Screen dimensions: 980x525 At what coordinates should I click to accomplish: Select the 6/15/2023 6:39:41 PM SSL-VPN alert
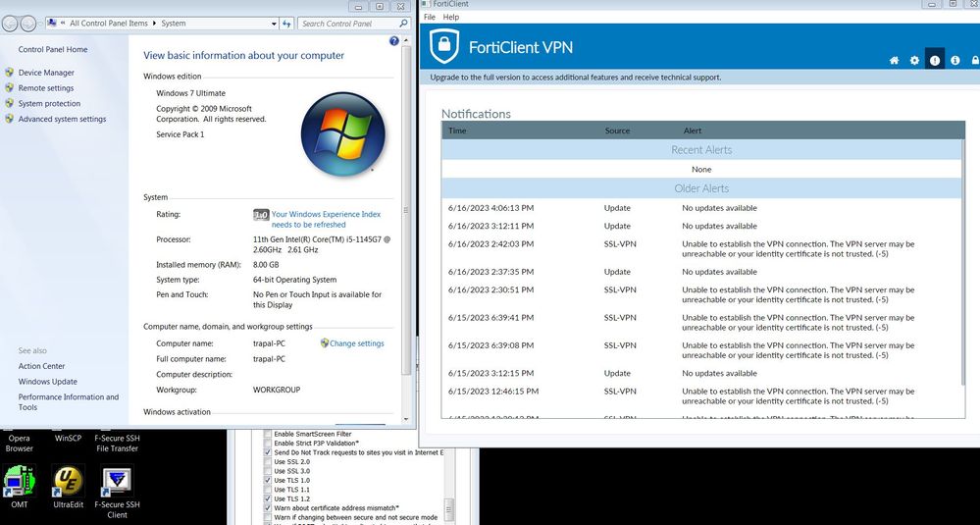pos(703,323)
